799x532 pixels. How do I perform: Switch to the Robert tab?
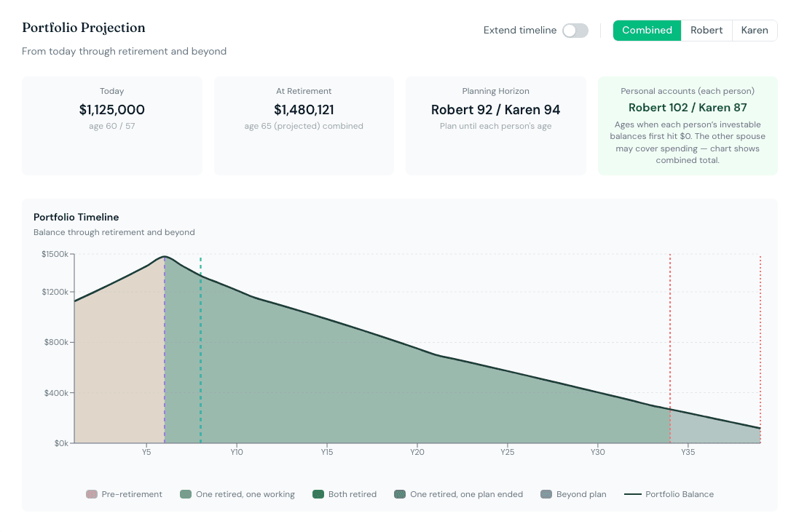706,31
